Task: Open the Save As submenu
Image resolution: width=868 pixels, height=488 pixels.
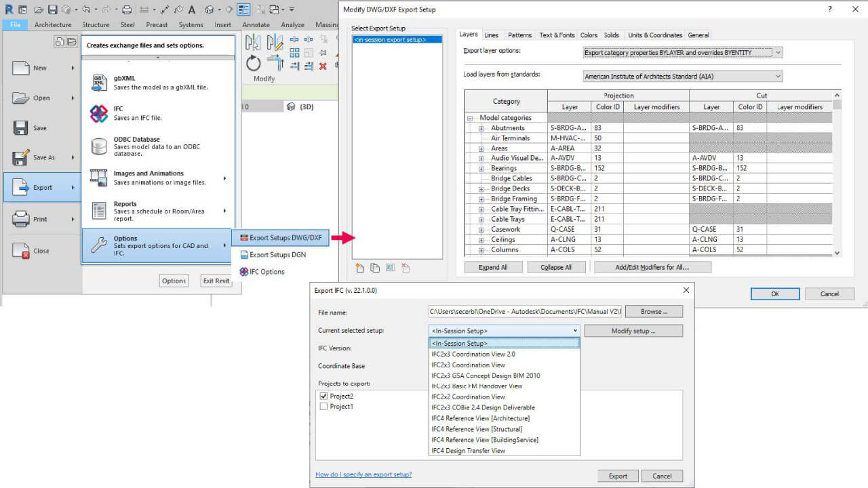Action: point(43,157)
